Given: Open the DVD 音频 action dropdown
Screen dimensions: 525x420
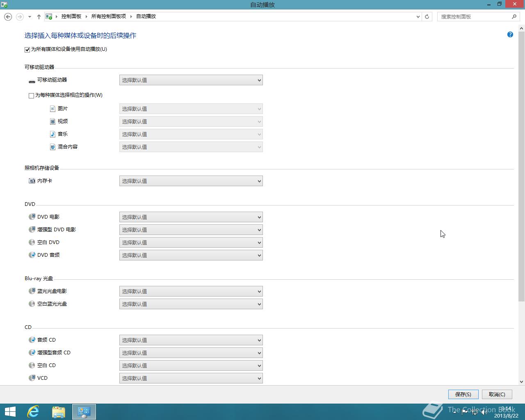Looking at the screenshot, I should [191, 255].
